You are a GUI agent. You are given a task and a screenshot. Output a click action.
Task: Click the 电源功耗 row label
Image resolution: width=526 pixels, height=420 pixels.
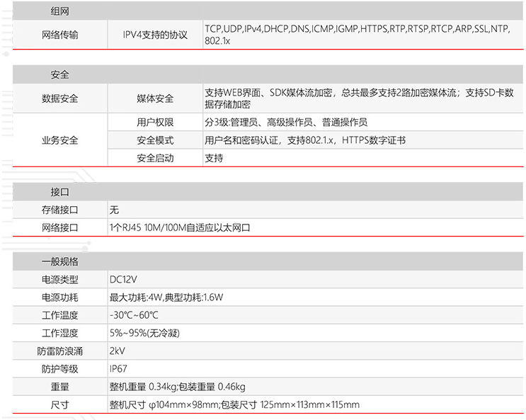point(60,297)
